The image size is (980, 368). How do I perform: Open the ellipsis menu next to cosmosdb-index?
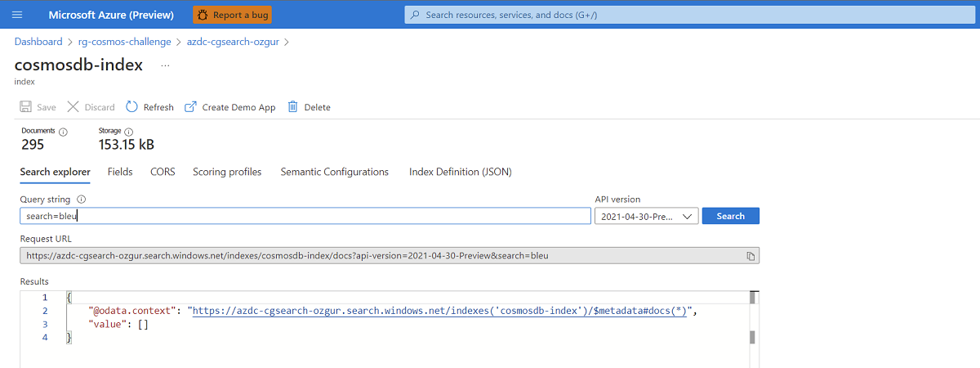[165, 65]
